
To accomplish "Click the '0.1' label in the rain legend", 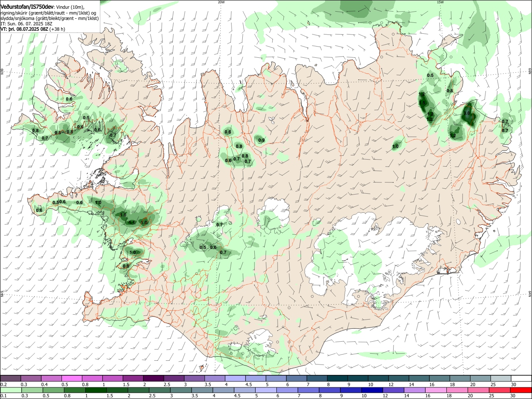I will click(x=4, y=397).
